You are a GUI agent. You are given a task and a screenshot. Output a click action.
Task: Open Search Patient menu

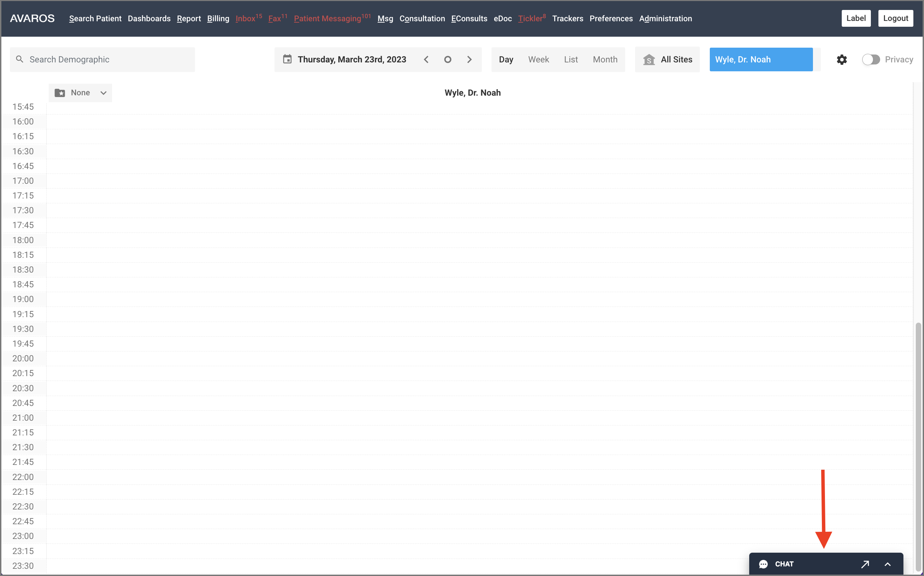click(95, 18)
